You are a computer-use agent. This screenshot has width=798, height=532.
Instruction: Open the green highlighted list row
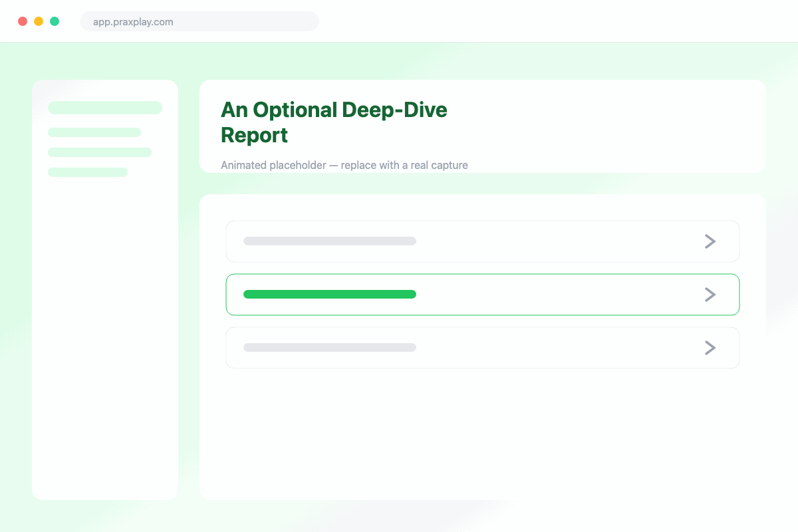(483, 295)
